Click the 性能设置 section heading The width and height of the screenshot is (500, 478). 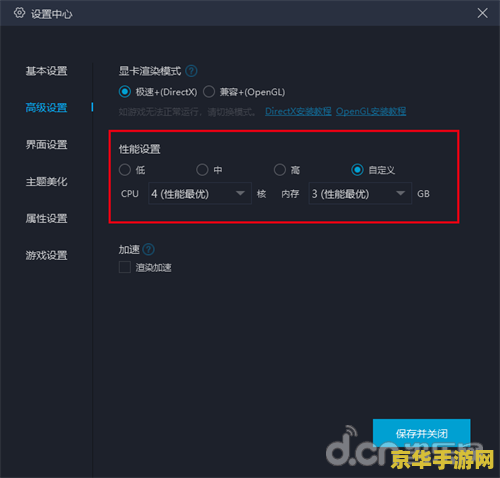tap(140, 149)
